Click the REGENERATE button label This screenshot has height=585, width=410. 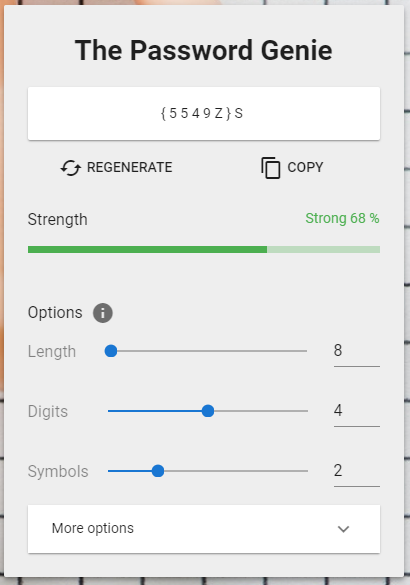(129, 167)
